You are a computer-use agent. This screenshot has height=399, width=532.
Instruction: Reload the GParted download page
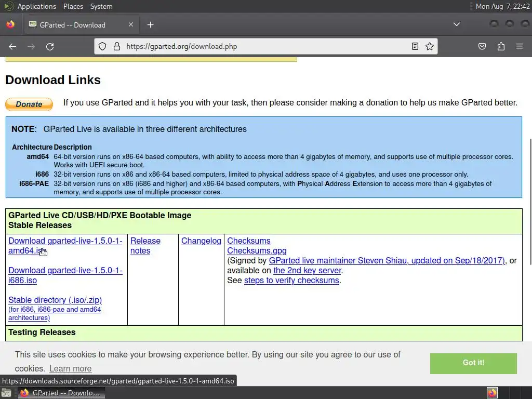[x=50, y=46]
